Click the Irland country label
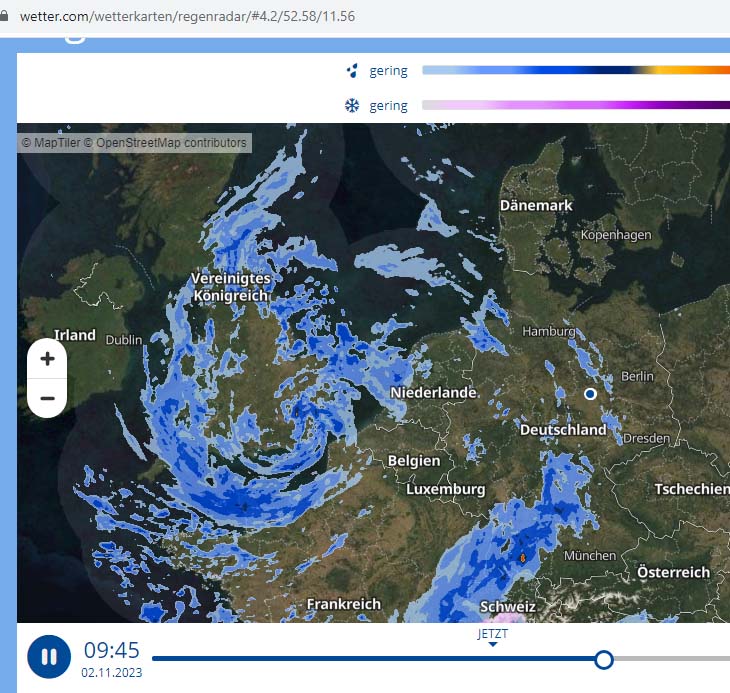This screenshot has height=693, width=730. [x=74, y=335]
